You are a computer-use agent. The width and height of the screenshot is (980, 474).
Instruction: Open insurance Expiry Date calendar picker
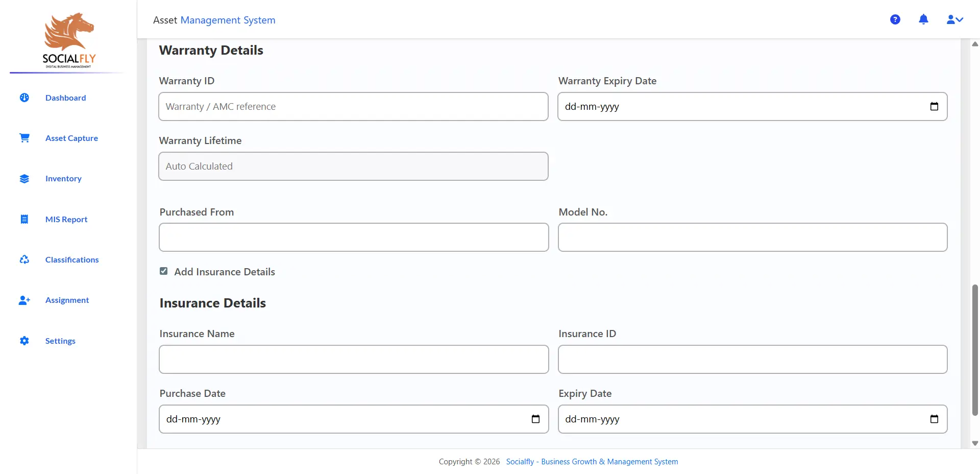tap(934, 419)
